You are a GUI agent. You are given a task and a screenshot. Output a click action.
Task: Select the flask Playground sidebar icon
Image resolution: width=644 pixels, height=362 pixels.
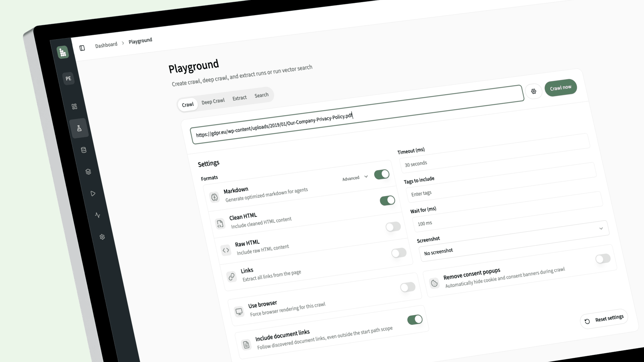click(x=79, y=128)
